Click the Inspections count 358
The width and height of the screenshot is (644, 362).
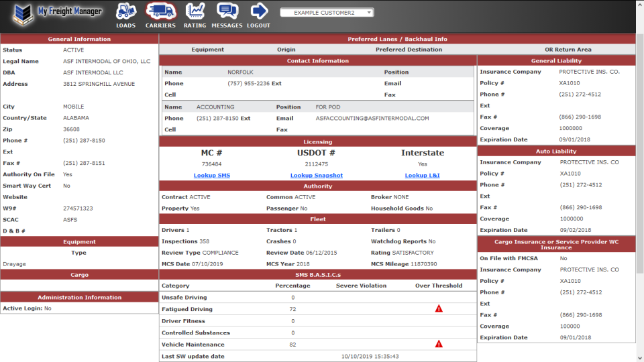click(204, 241)
